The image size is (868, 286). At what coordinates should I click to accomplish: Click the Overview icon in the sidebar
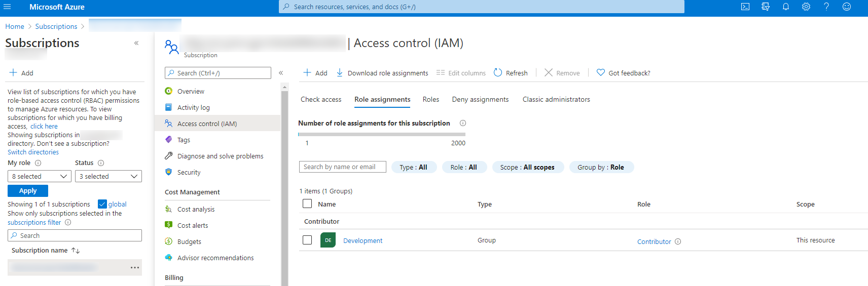(x=169, y=91)
